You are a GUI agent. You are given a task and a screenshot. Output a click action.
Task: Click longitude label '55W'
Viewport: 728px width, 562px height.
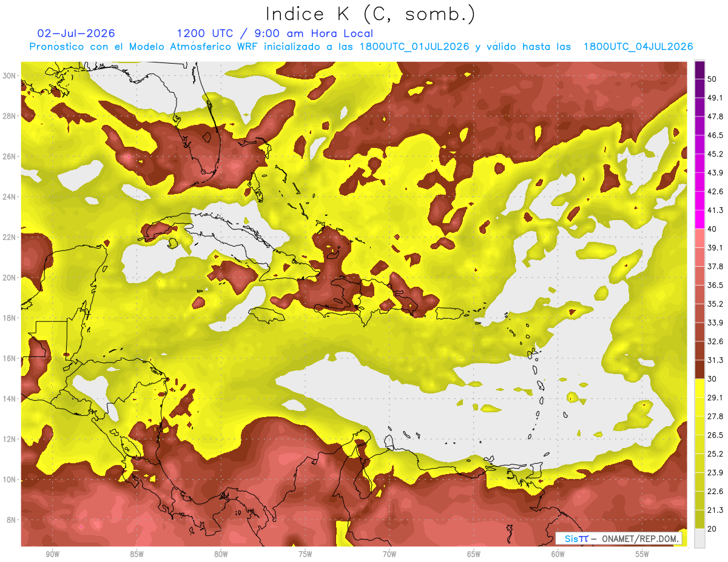coord(642,555)
